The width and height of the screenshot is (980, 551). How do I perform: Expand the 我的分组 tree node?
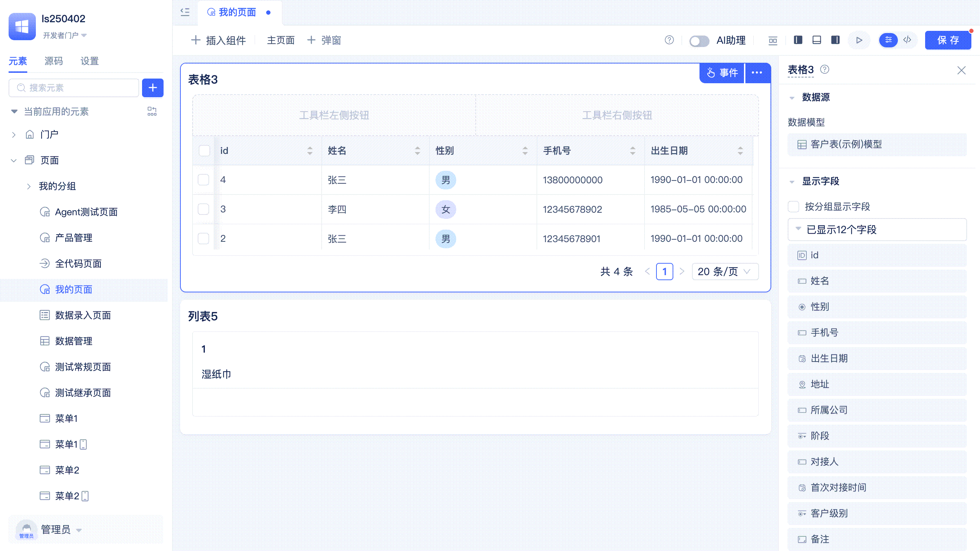click(x=29, y=187)
